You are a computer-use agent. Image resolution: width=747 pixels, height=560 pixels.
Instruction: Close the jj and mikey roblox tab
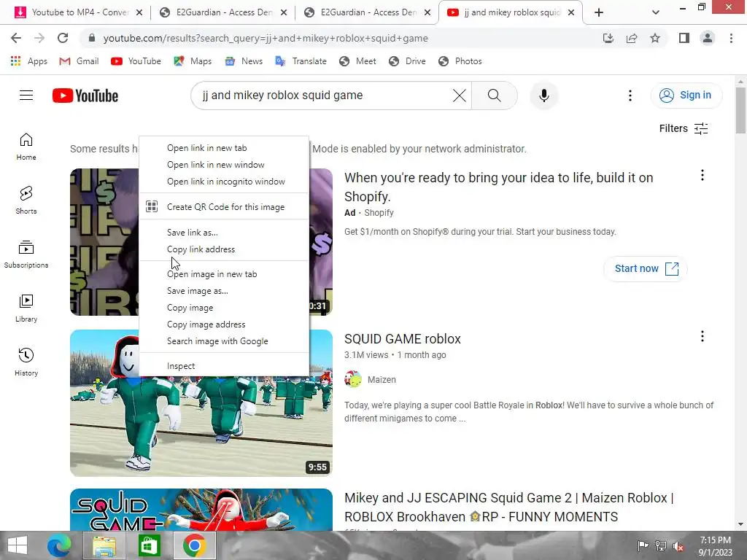[x=571, y=13]
